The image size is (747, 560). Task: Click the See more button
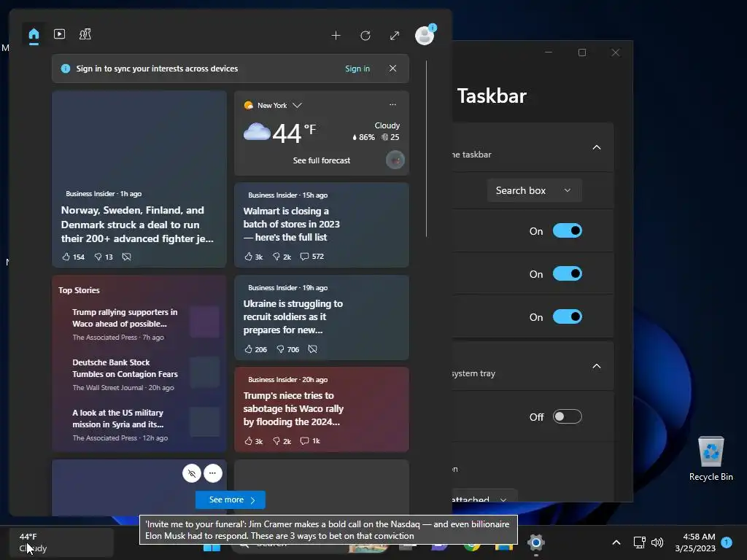click(230, 500)
